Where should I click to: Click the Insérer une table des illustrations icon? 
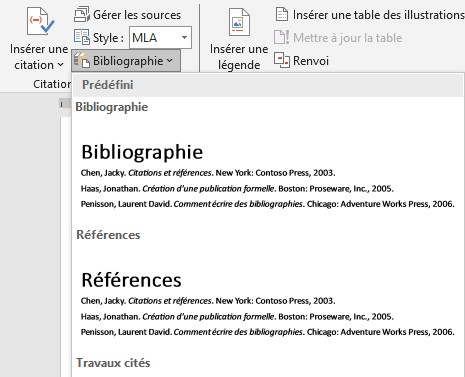click(282, 15)
